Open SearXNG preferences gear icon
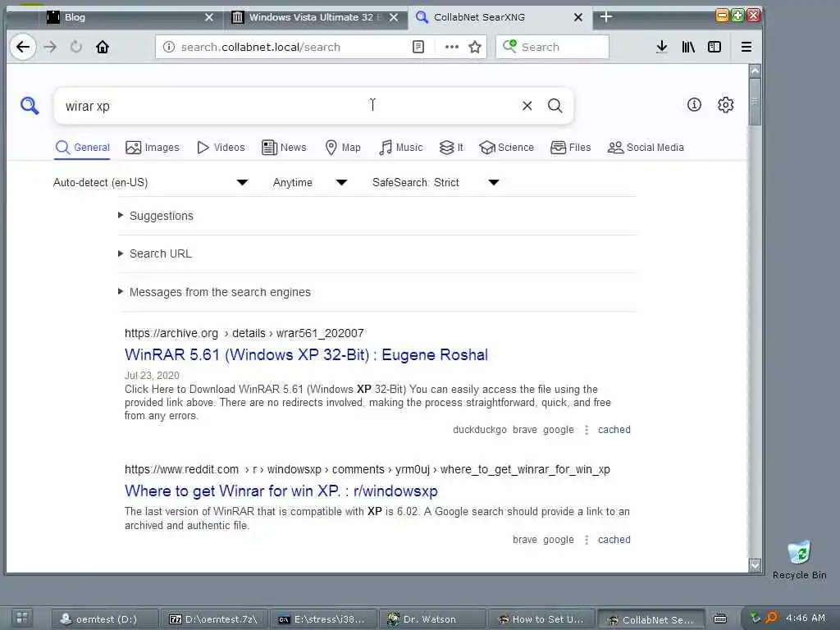 (x=725, y=104)
